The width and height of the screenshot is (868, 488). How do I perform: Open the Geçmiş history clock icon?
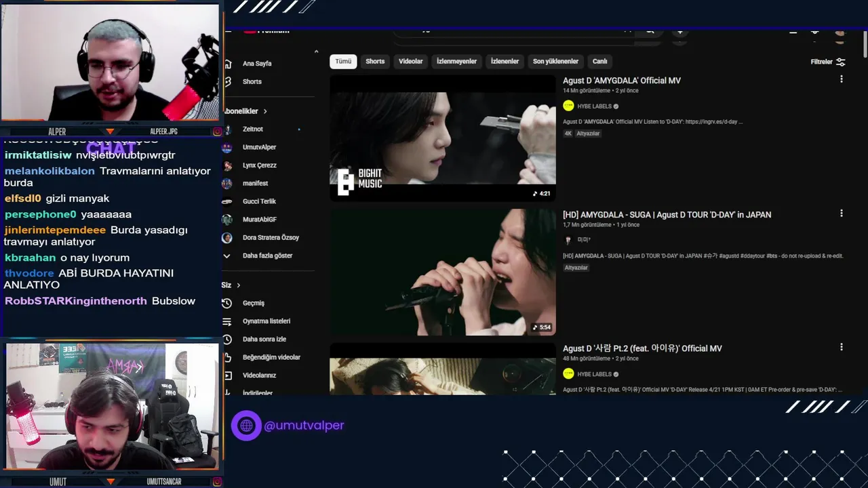[227, 303]
